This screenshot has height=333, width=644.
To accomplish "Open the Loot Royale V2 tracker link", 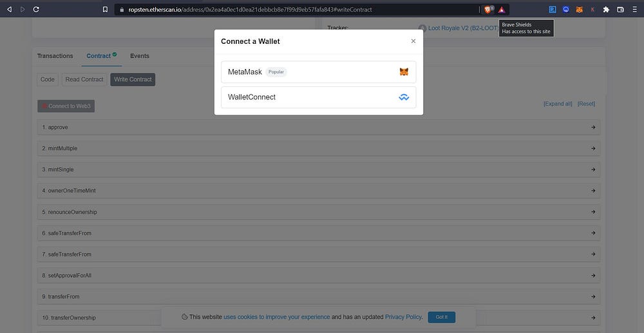I will coord(463,28).
